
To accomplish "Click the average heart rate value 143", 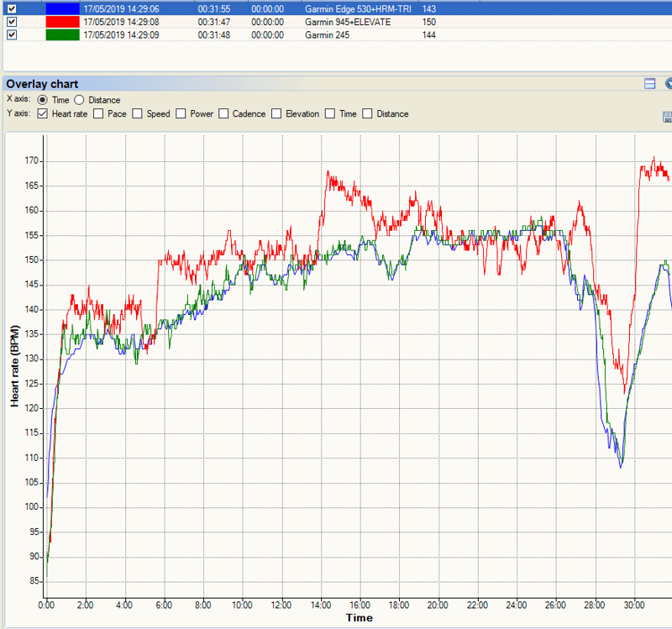I will pos(429,8).
